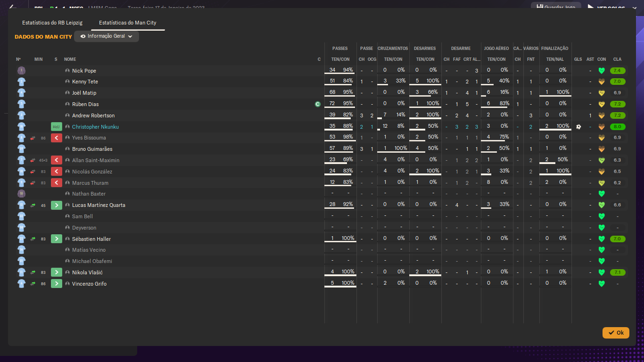Click Robertson's assist count value
This screenshot has width=644, height=362.
pyautogui.click(x=590, y=115)
